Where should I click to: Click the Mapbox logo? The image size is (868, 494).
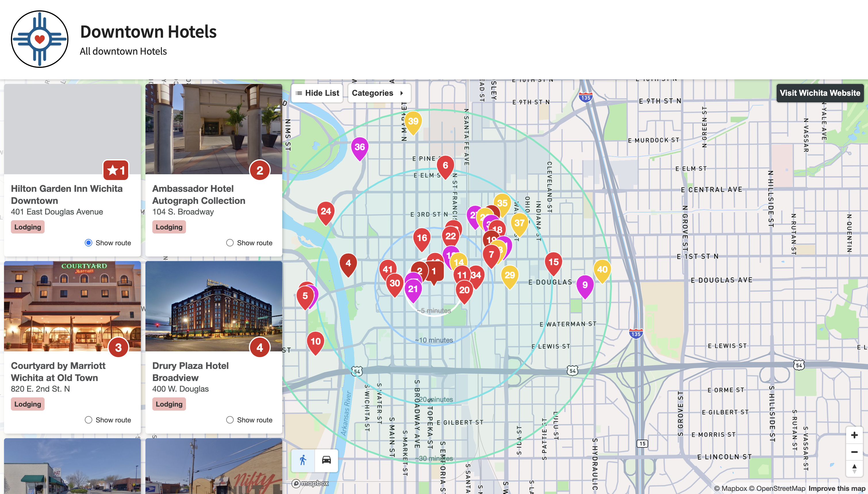pyautogui.click(x=310, y=483)
